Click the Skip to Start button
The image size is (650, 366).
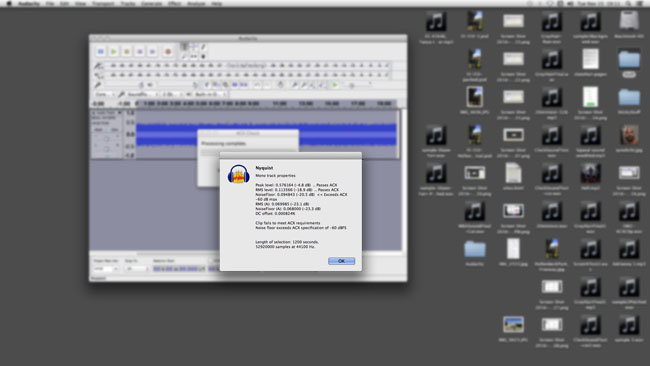point(140,52)
